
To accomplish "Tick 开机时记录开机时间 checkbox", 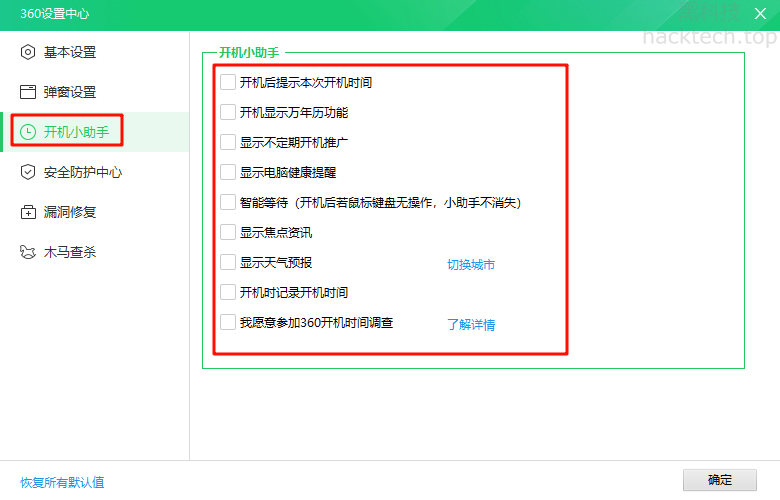I will coord(228,292).
